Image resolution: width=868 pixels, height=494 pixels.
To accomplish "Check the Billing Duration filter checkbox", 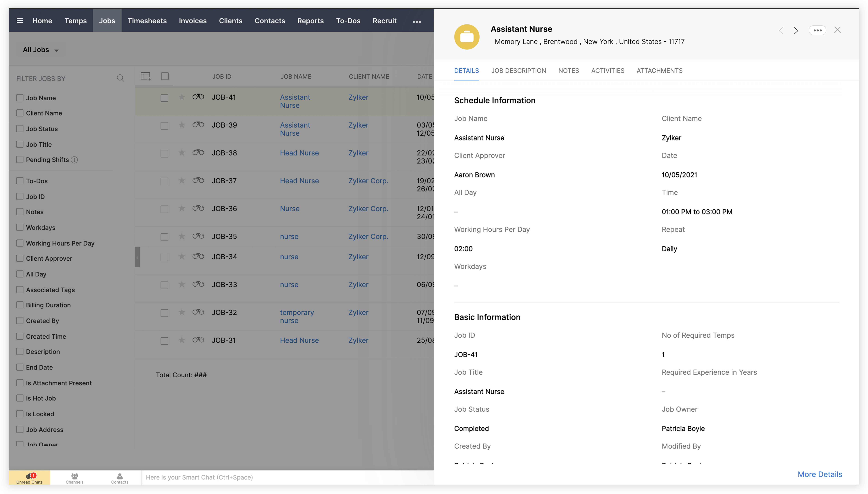I will click(x=20, y=305).
